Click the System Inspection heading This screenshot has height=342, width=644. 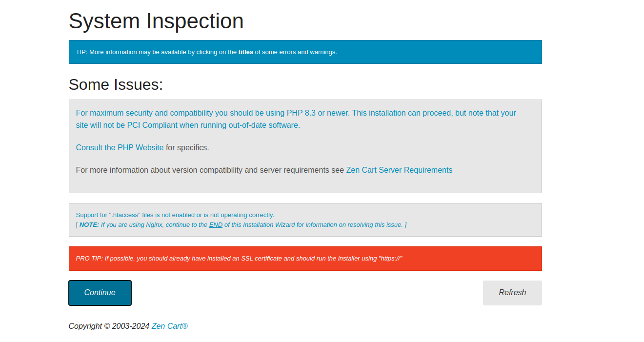pyautogui.click(x=156, y=21)
